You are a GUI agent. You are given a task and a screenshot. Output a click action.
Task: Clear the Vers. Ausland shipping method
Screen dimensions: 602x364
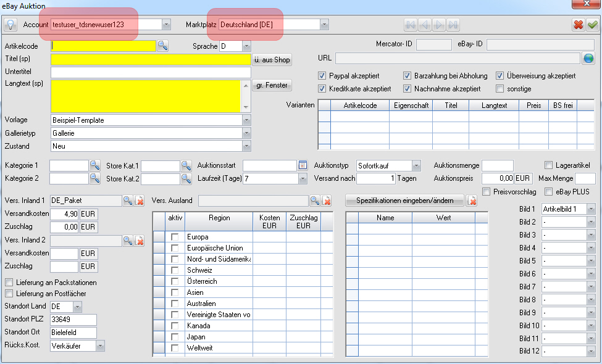click(327, 201)
